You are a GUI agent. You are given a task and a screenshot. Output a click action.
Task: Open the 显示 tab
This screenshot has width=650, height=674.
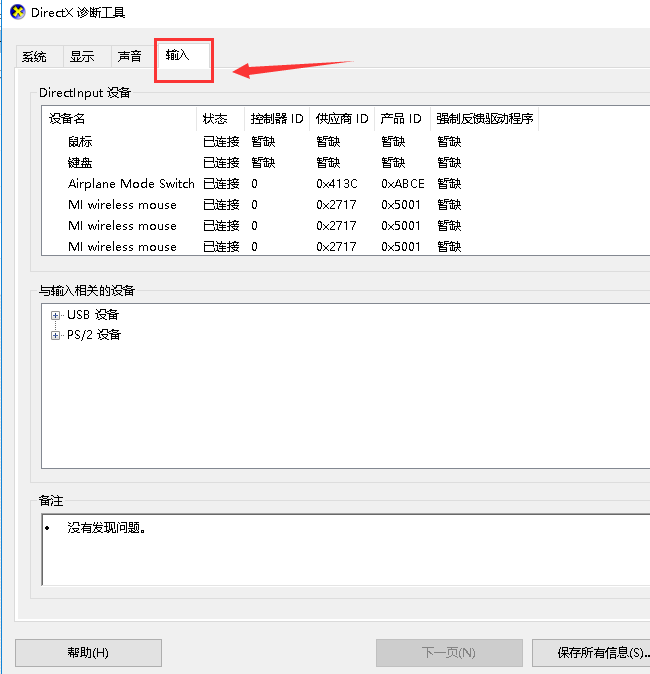(x=82, y=57)
